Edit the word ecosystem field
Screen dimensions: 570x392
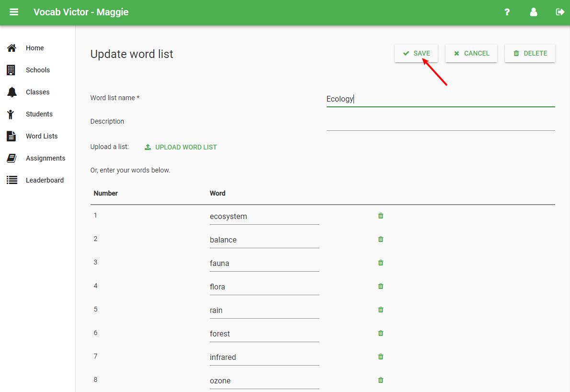click(x=264, y=217)
